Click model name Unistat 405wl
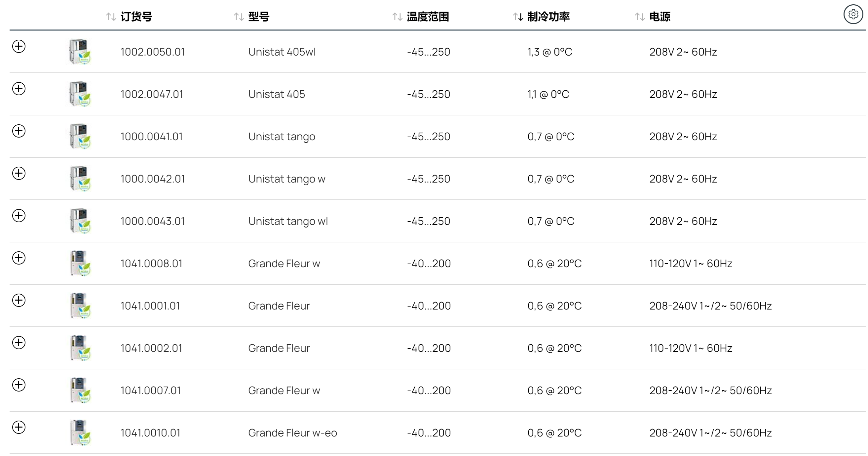 click(x=282, y=52)
